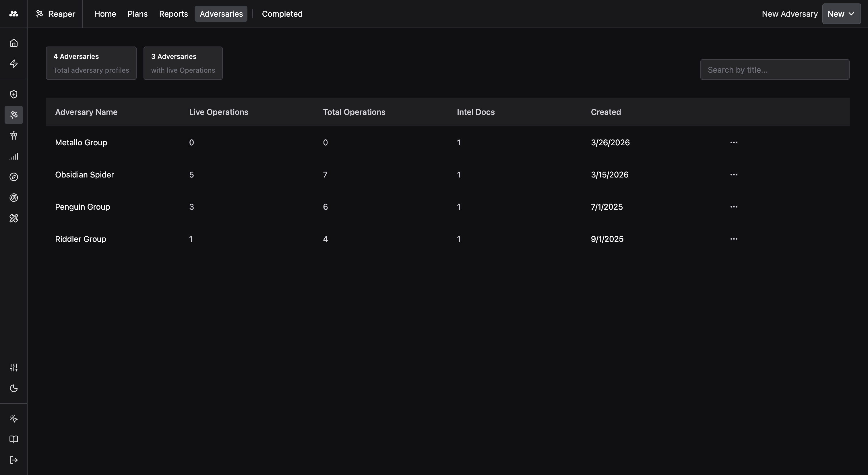Switch to the Completed tab
The height and width of the screenshot is (475, 868).
[282, 14]
